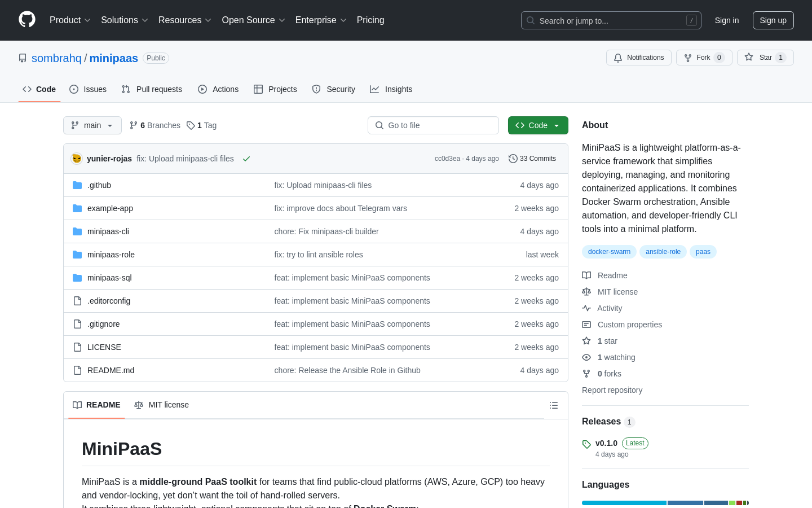Open the main branch selector dropdown
The height and width of the screenshot is (508, 812).
click(92, 125)
